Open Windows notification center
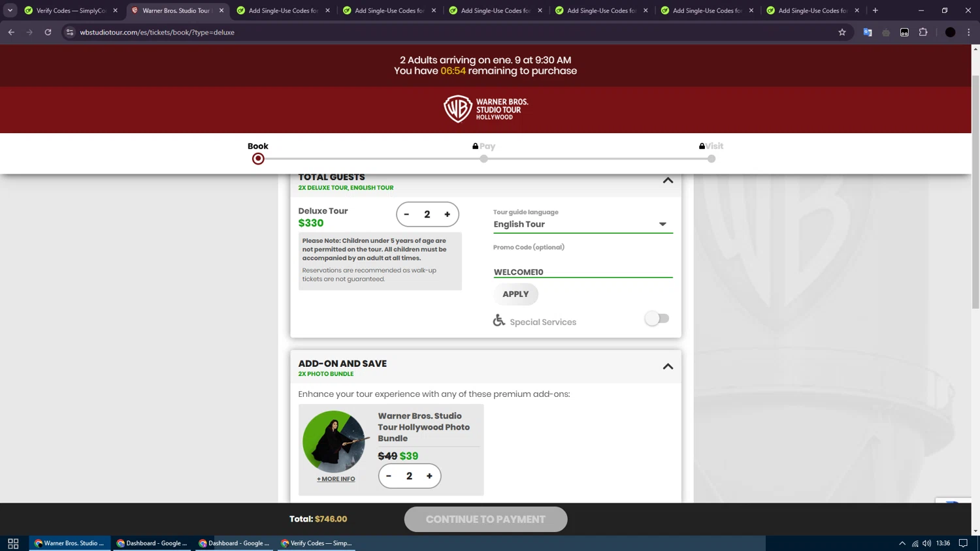Image resolution: width=980 pixels, height=551 pixels. pyautogui.click(x=963, y=543)
